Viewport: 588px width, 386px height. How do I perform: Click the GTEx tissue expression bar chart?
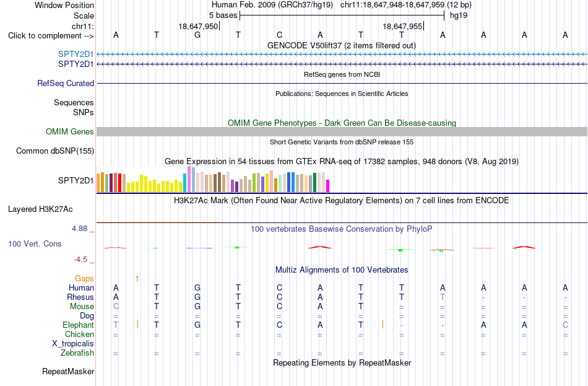click(x=213, y=180)
